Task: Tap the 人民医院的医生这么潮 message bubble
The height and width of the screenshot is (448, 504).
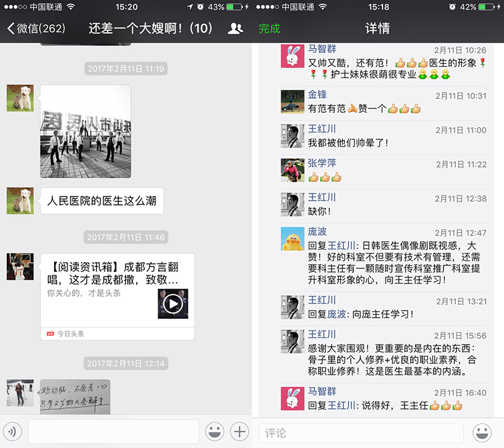Action: [x=101, y=202]
